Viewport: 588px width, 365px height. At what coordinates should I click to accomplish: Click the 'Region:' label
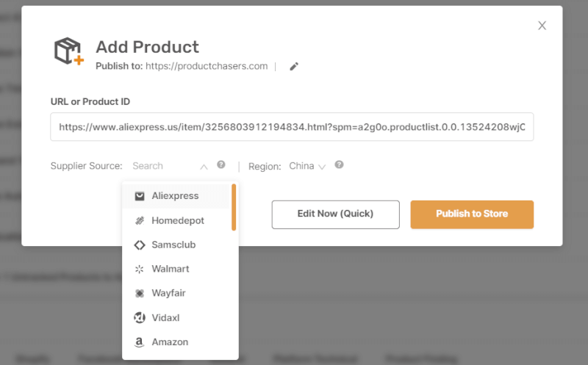[x=265, y=167]
